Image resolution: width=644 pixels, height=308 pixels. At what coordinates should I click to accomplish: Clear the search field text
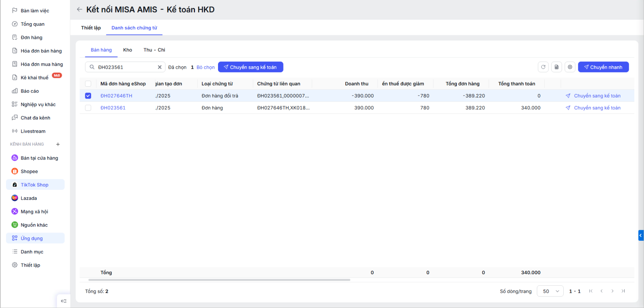160,67
